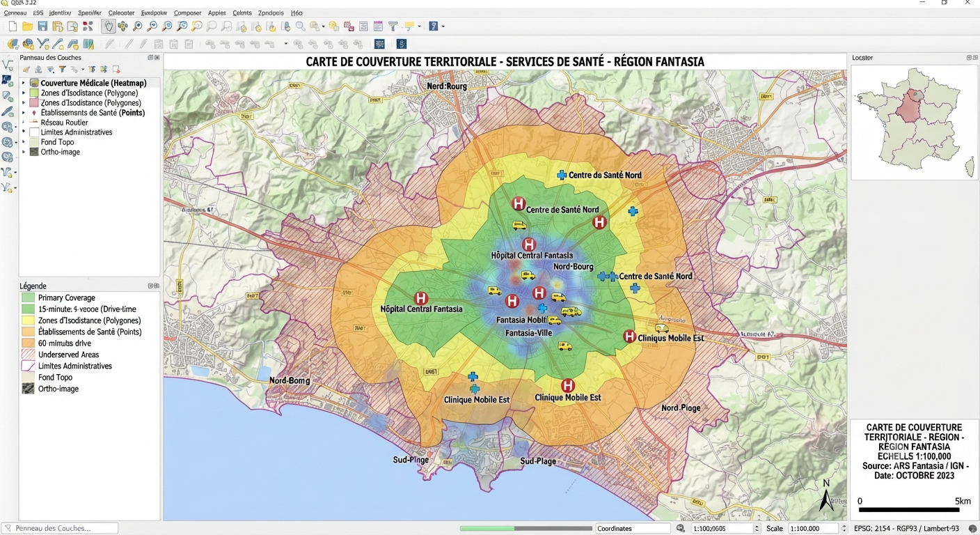The width and height of the screenshot is (980, 535).
Task: Save project using the floppy disk icon
Action: (42, 26)
